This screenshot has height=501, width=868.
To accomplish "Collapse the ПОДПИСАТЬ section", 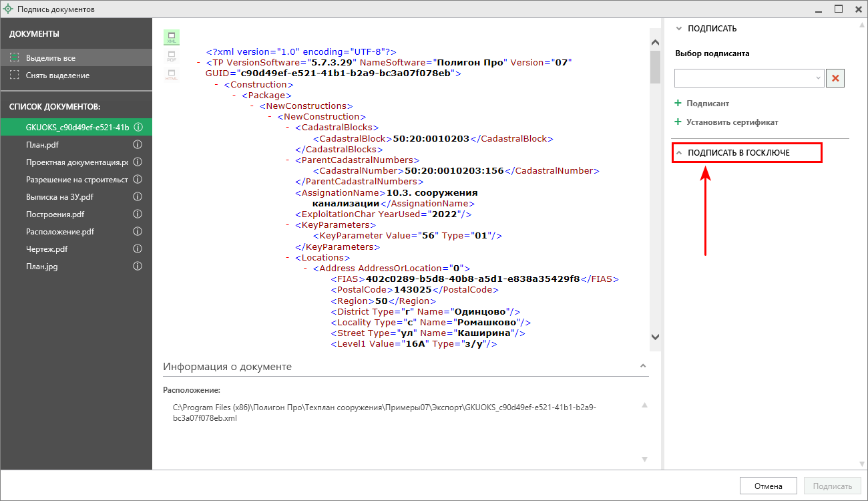I will [x=712, y=29].
